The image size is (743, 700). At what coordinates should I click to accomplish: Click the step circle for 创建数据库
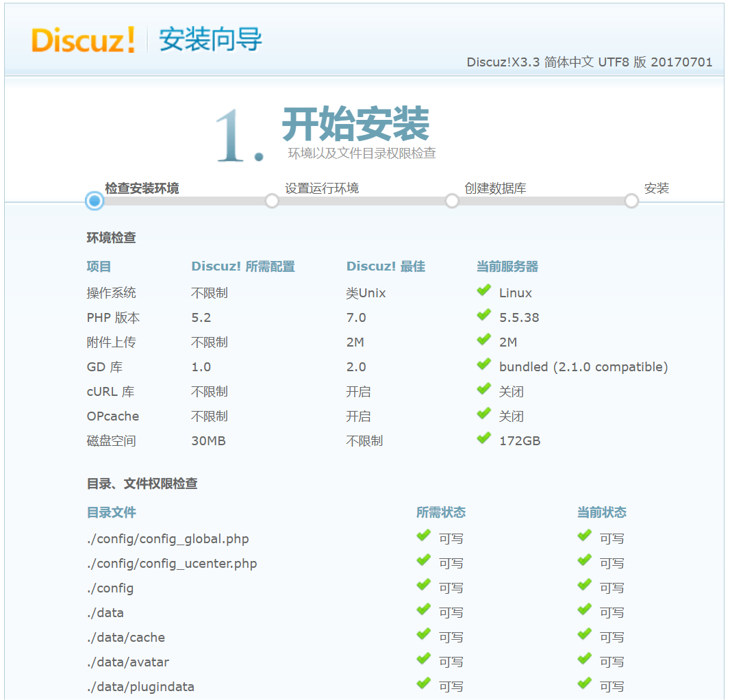pyautogui.click(x=452, y=201)
